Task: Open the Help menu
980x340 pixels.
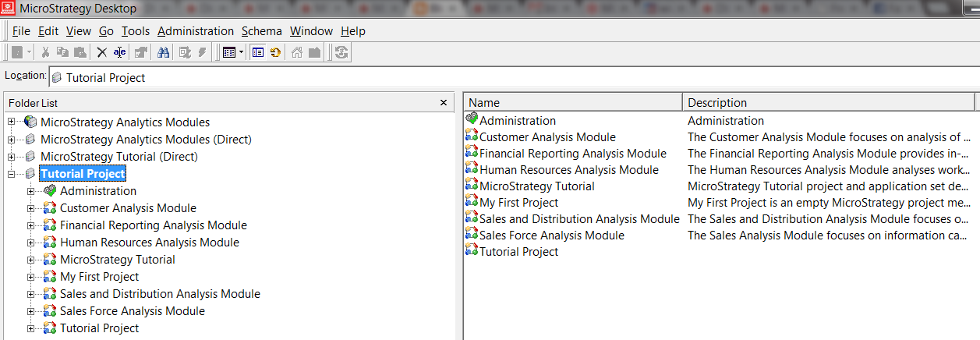Action: pyautogui.click(x=353, y=31)
